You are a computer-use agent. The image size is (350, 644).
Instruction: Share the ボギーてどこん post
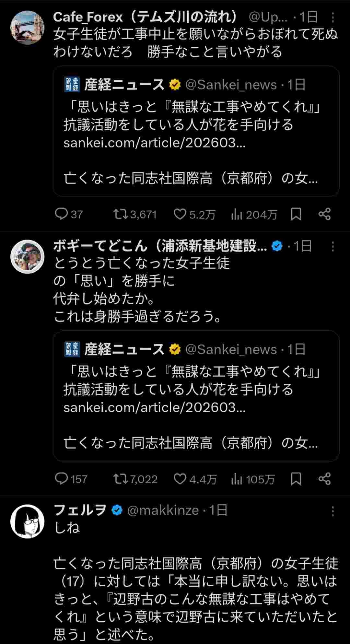(x=324, y=479)
